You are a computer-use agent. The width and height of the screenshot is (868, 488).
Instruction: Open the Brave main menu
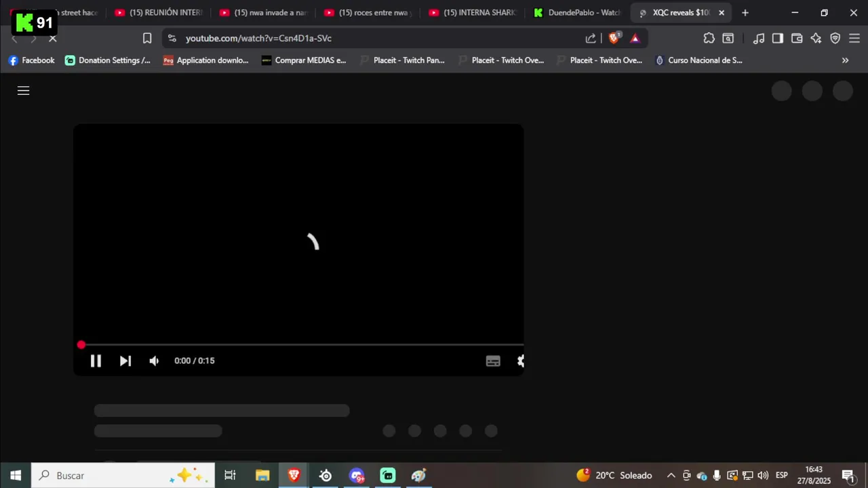(854, 39)
